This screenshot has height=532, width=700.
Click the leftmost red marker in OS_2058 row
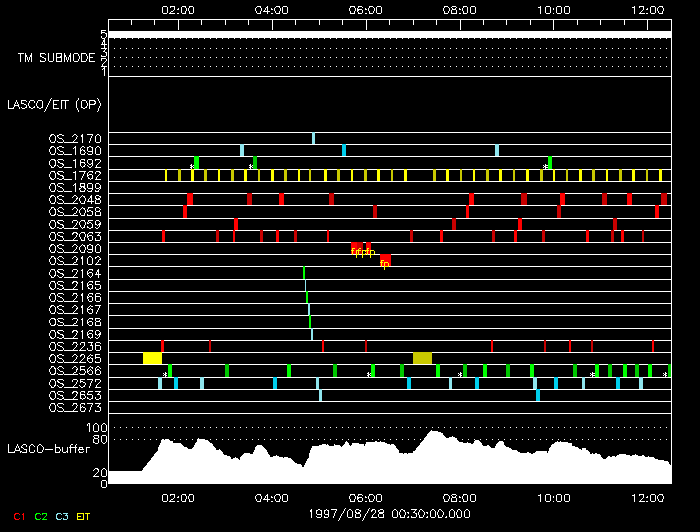tap(185, 212)
